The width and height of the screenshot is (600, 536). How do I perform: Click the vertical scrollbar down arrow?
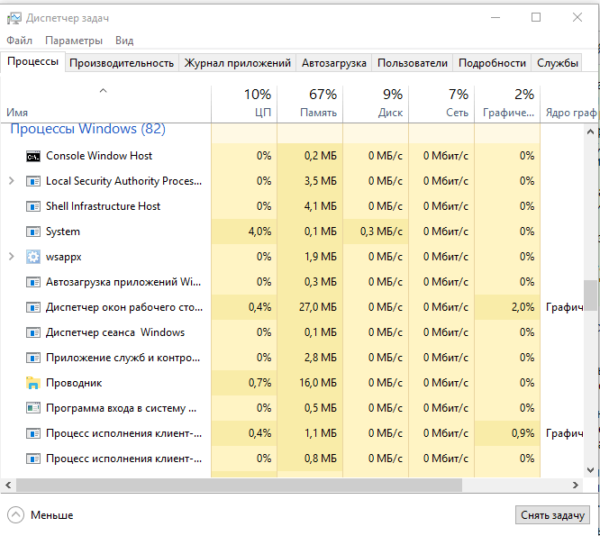tap(590, 470)
